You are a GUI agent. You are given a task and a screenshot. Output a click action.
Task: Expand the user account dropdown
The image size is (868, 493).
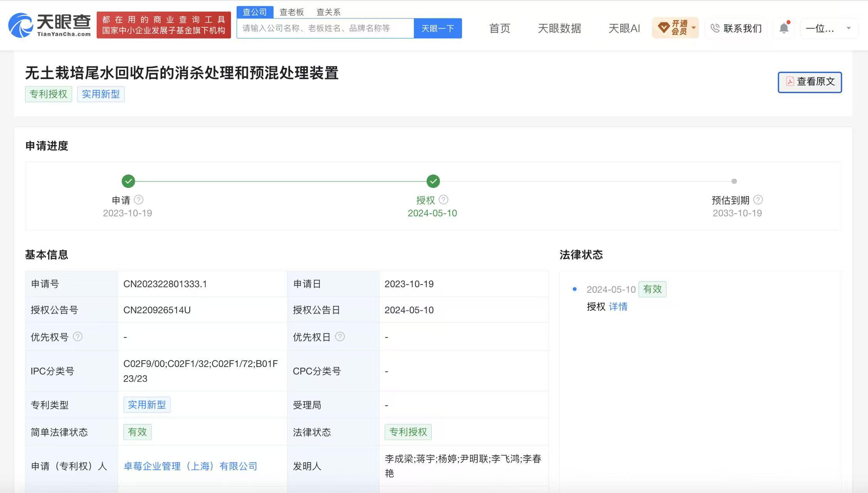tap(829, 28)
